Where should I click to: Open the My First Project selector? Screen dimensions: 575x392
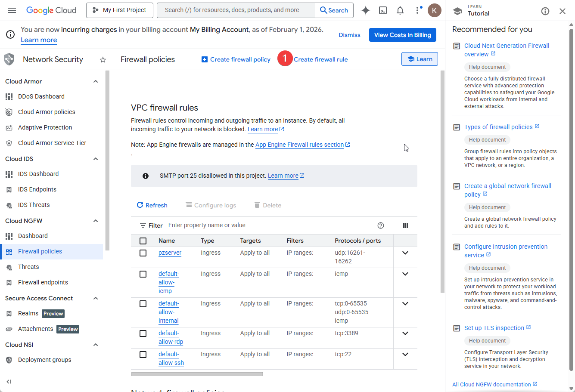tap(120, 10)
